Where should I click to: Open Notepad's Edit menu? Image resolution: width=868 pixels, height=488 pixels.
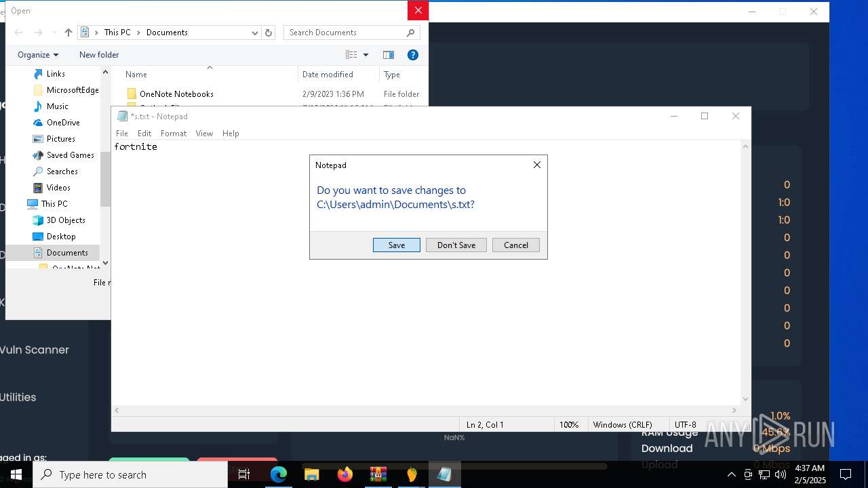coord(144,134)
